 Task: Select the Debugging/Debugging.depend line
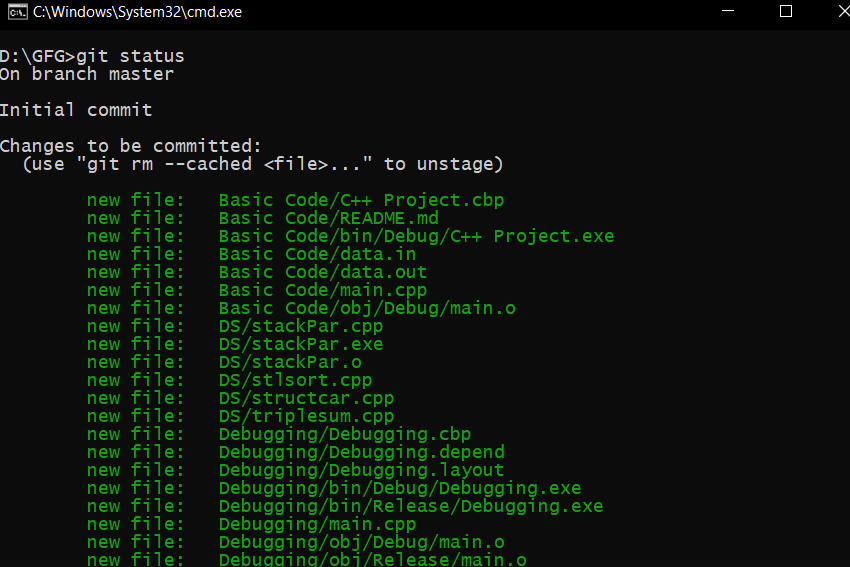coord(361,452)
